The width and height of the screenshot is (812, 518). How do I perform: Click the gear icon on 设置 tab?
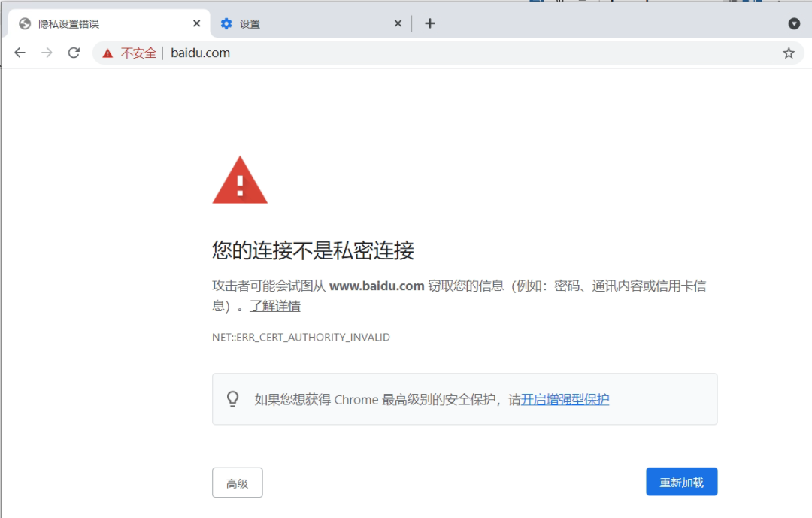tap(226, 23)
